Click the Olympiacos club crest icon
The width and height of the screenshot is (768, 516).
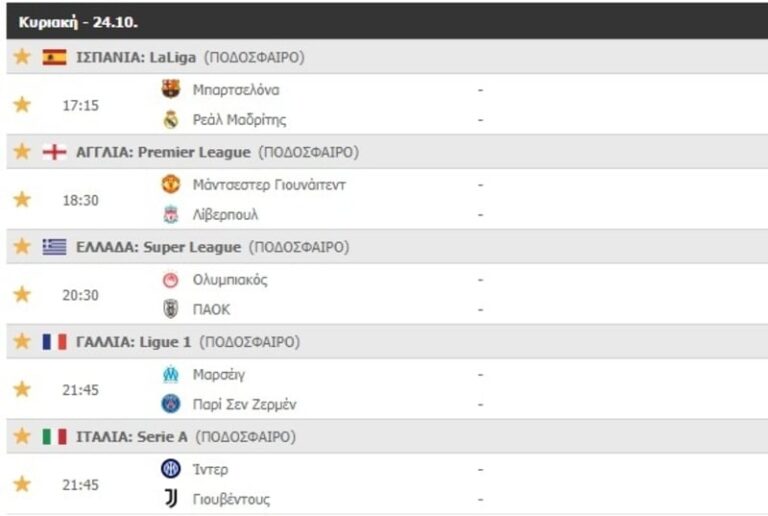(171, 280)
